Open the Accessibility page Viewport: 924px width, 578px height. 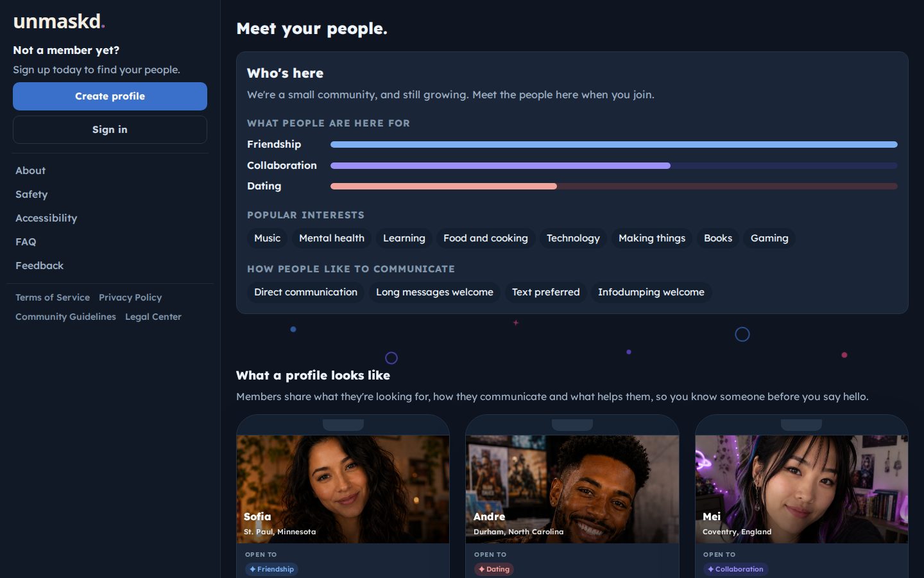(x=46, y=218)
